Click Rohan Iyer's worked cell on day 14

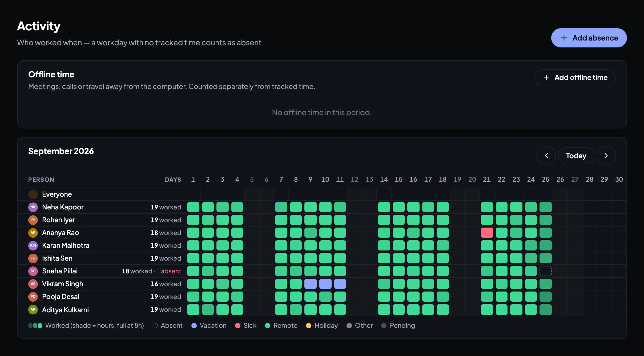click(384, 220)
